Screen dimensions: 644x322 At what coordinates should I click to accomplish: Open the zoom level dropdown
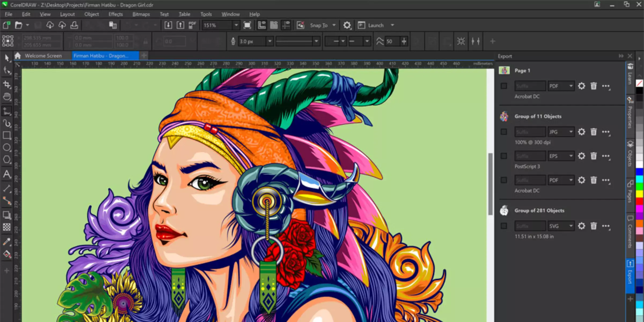click(236, 25)
